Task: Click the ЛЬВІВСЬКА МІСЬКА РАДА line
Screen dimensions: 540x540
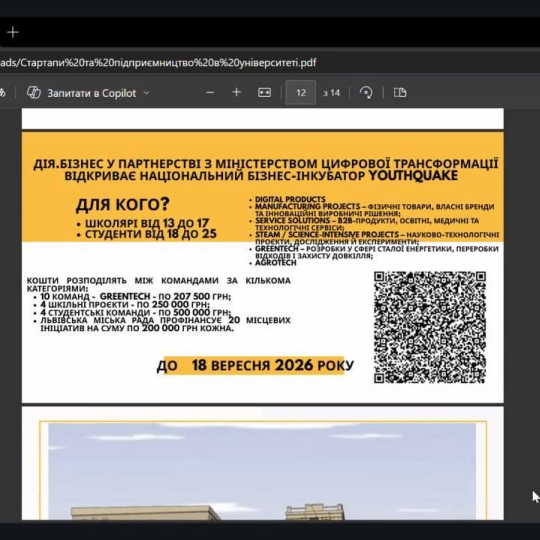Action: coord(165,324)
